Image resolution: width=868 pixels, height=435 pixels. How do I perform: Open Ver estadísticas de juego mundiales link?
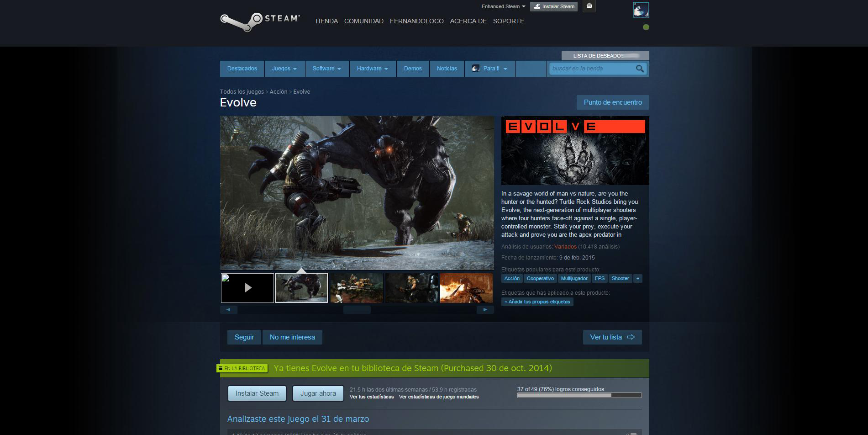pyautogui.click(x=439, y=397)
